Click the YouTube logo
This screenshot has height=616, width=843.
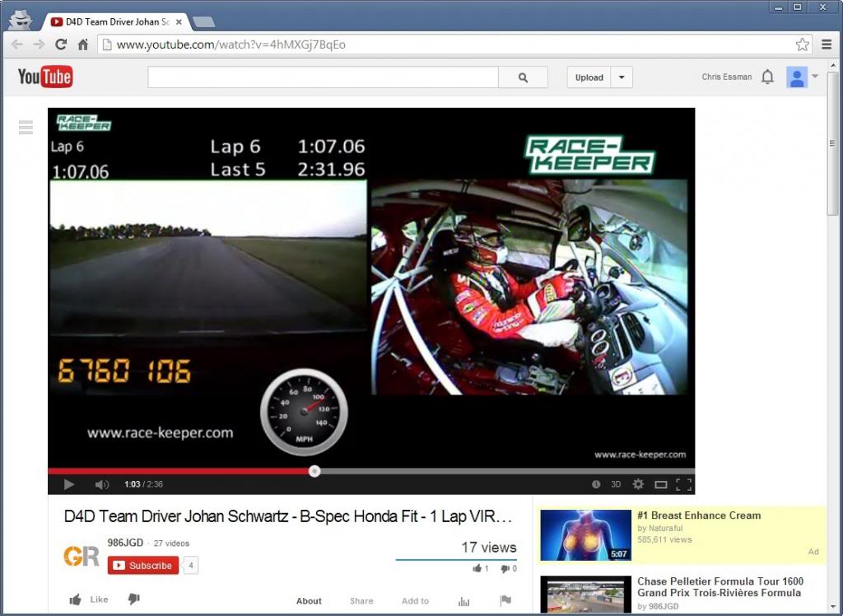tap(45, 77)
